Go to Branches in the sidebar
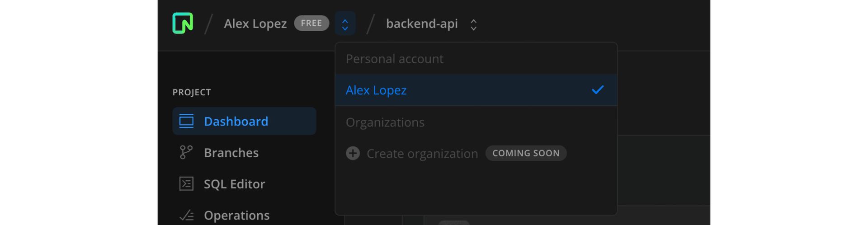This screenshot has width=868, height=225. click(231, 153)
